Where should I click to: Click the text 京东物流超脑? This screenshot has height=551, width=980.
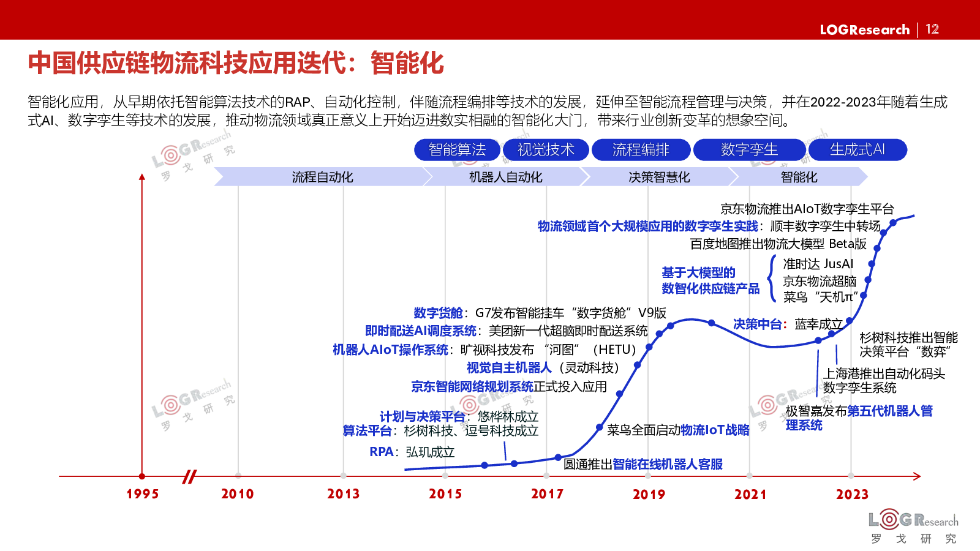[820, 281]
